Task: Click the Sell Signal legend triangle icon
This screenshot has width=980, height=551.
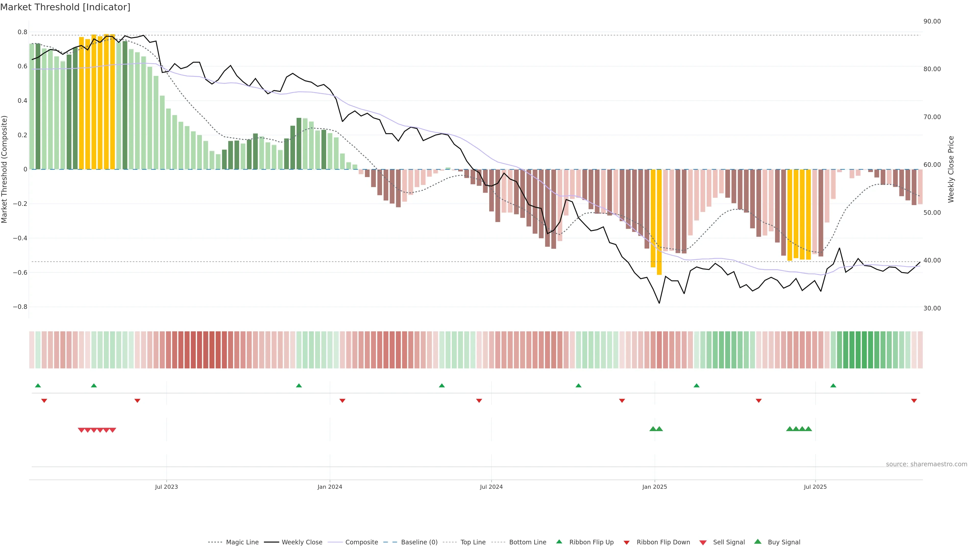Action: click(703, 542)
